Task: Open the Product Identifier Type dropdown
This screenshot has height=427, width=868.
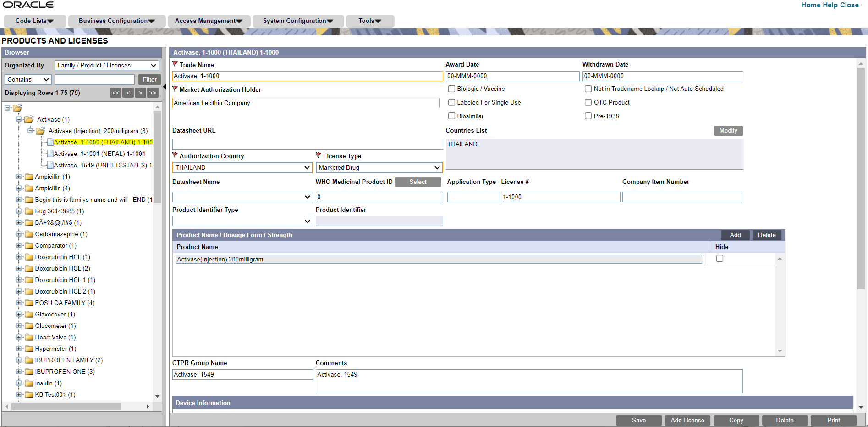Action: point(242,221)
